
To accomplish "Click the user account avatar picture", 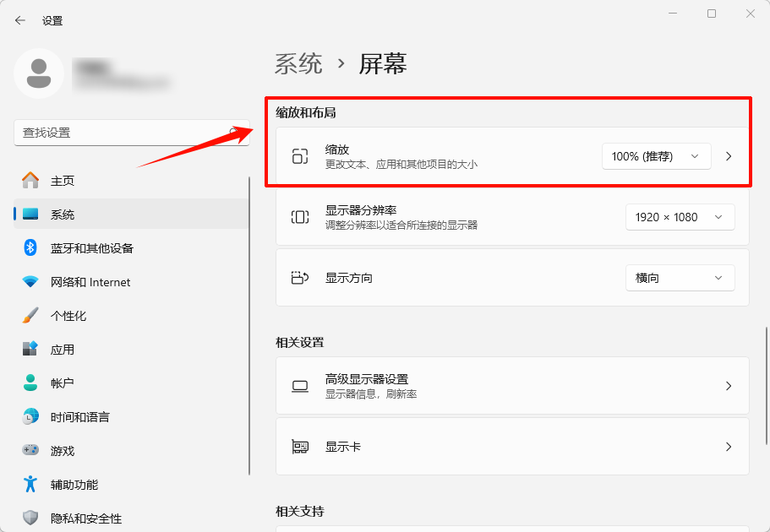I will [x=39, y=74].
